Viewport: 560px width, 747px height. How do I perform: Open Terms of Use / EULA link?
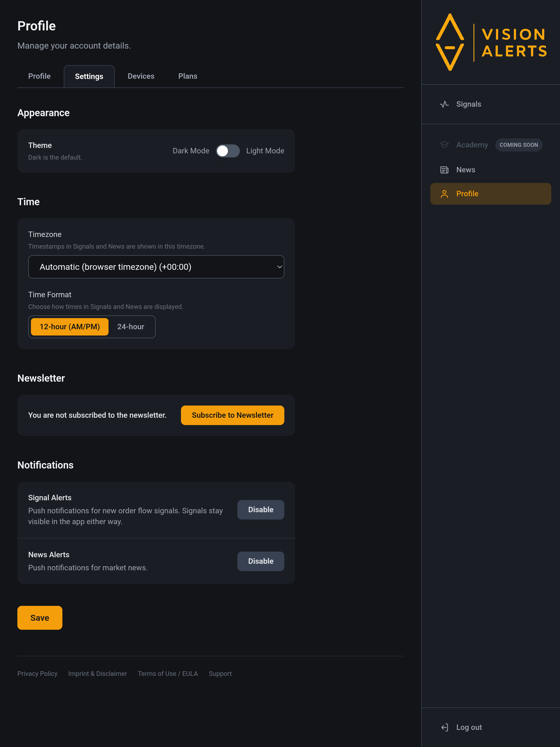(168, 674)
